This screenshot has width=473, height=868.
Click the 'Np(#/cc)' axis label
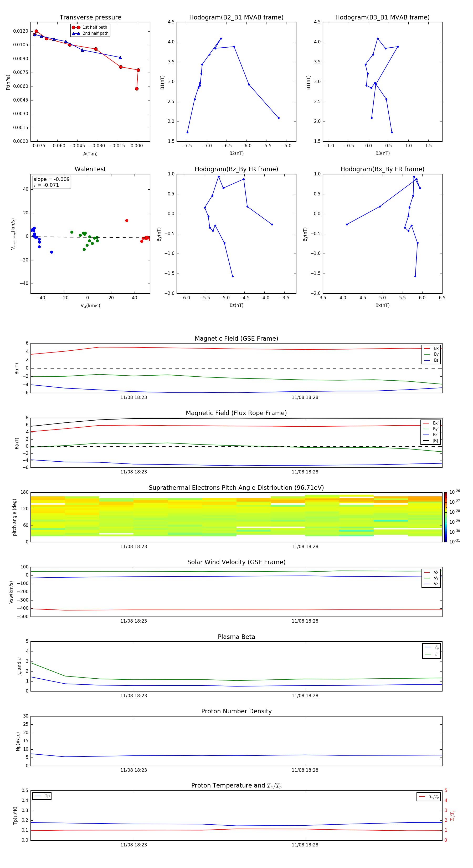[x=18, y=741]
